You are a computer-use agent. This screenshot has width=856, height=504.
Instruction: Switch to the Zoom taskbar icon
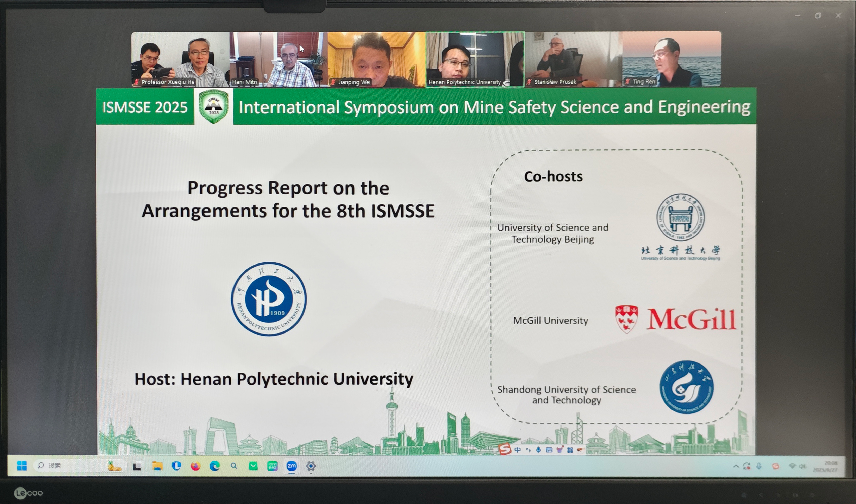(x=292, y=466)
